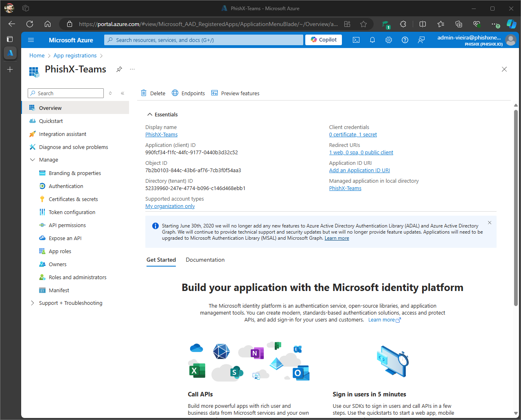Collapse the Essentials section
Viewport: 521px width, 420px height.
(150, 114)
